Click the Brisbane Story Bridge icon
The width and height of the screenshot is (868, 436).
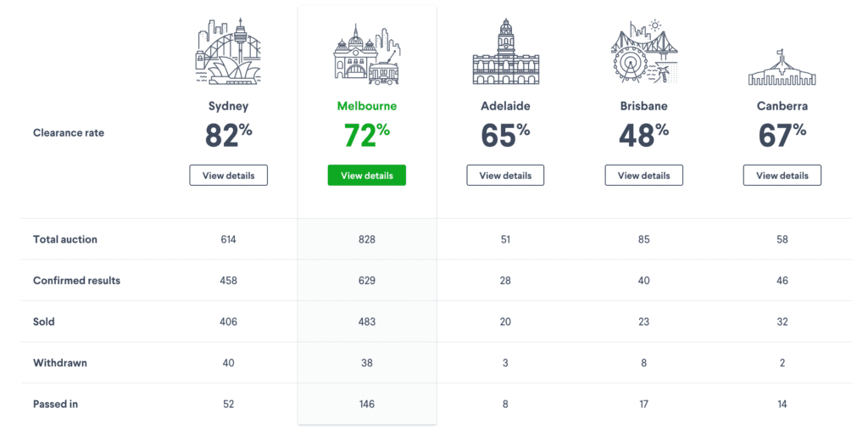coord(644,52)
